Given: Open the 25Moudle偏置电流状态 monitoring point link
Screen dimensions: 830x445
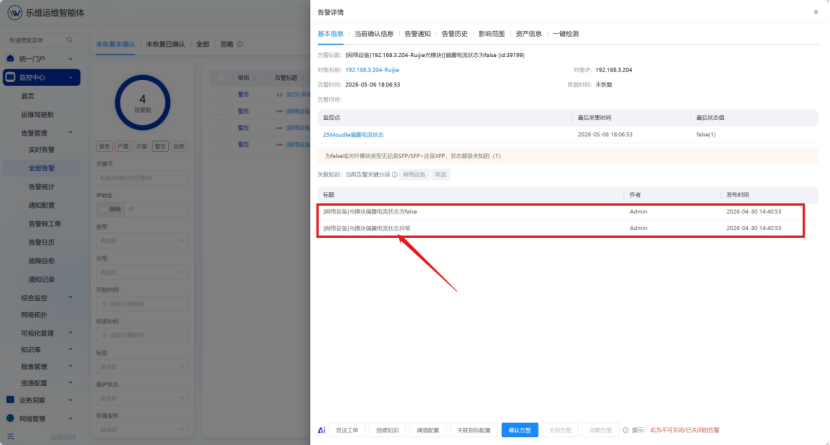Looking at the screenshot, I should point(353,135).
